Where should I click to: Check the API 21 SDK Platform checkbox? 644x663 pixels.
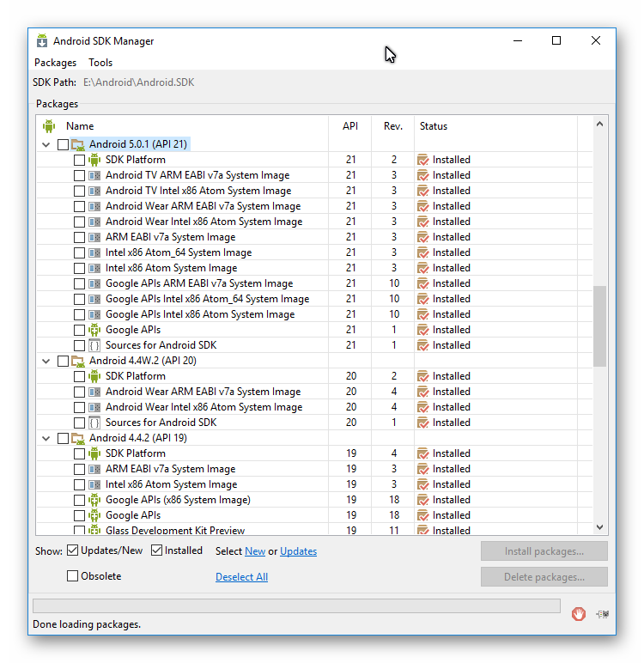tap(79, 160)
